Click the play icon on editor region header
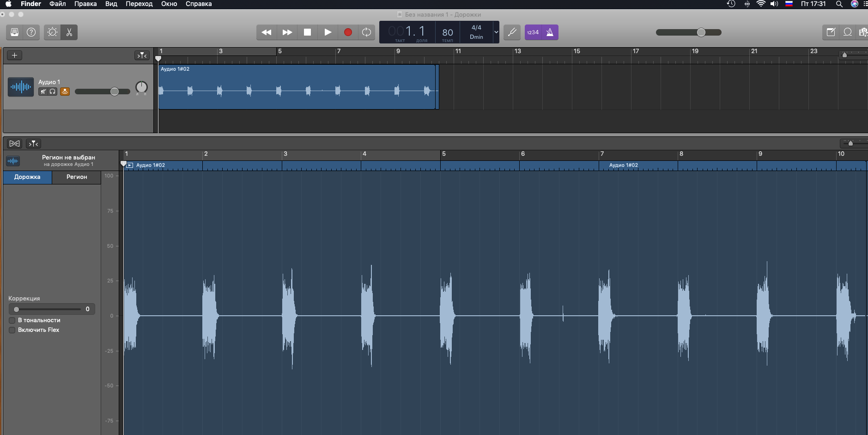The width and height of the screenshot is (868, 435). click(130, 165)
